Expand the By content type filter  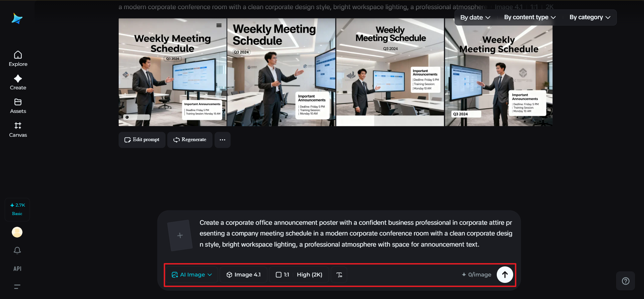(x=530, y=17)
